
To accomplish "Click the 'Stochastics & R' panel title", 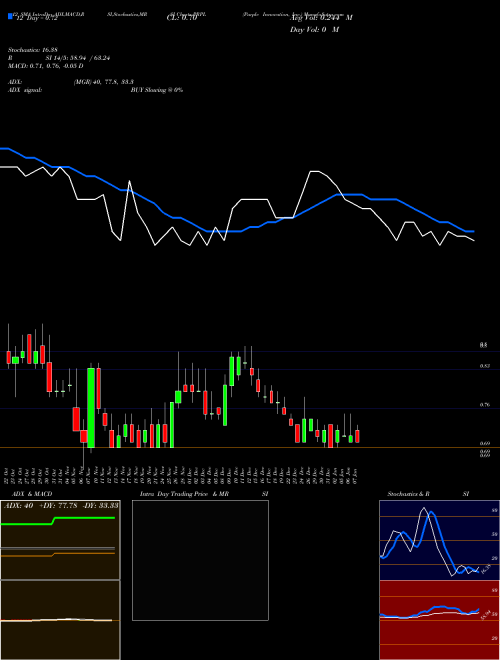I will [408, 494].
